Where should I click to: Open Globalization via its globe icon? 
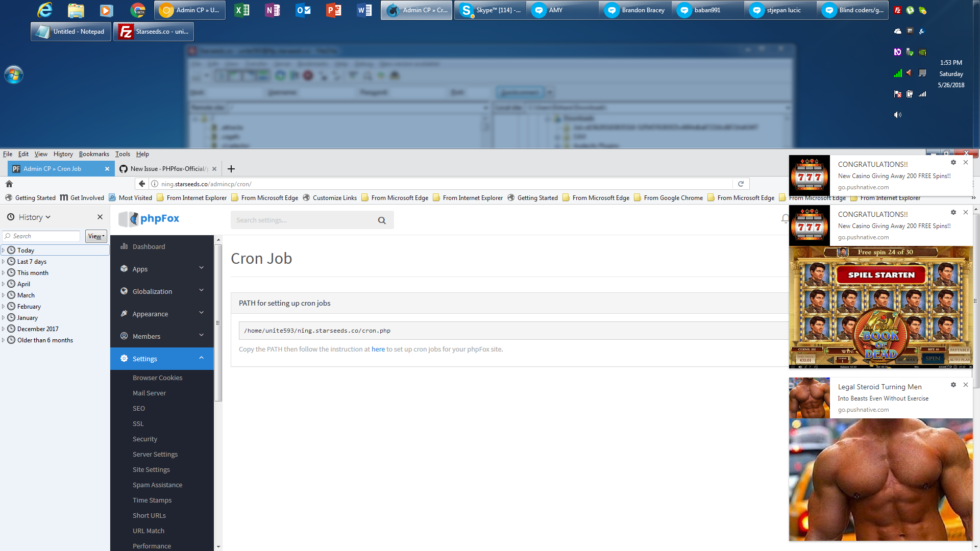pos(124,291)
